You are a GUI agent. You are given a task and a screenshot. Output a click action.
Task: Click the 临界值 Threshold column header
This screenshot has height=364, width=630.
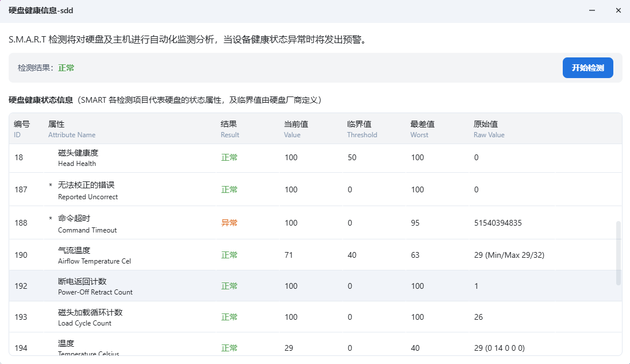click(x=362, y=129)
